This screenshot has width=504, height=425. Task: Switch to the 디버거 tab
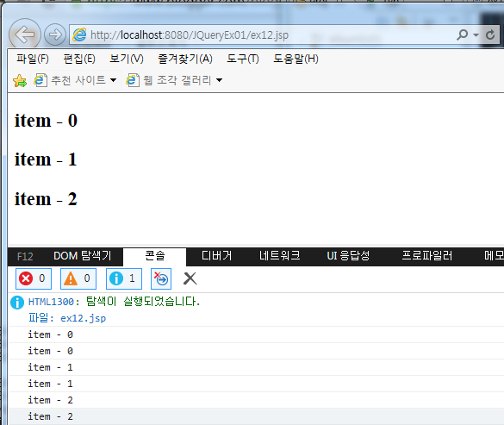point(217,256)
